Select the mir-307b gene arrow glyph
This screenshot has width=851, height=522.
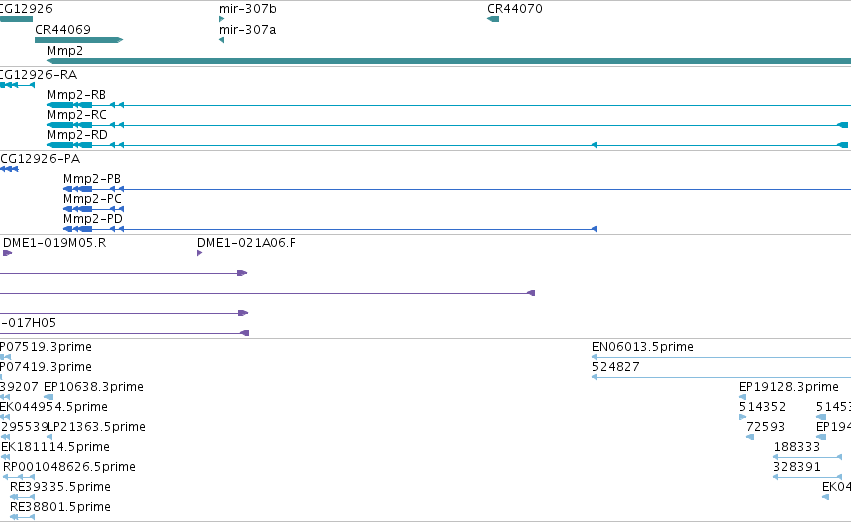pyautogui.click(x=221, y=19)
